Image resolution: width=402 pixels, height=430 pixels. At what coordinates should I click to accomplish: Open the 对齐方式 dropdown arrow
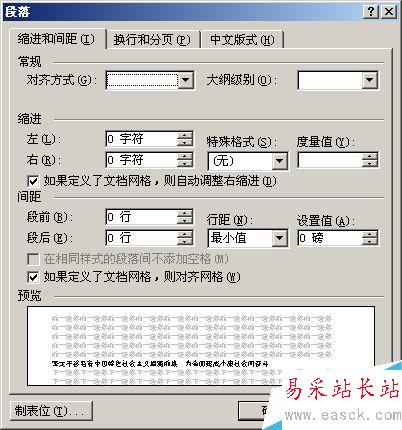[186, 80]
